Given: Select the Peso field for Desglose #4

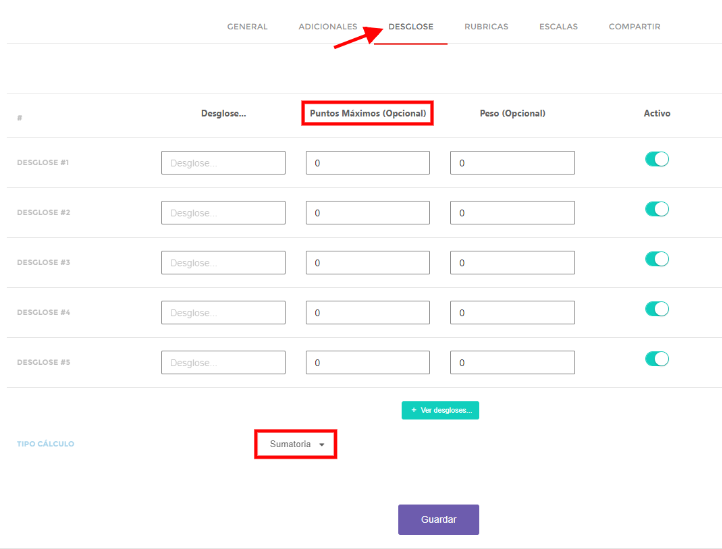Looking at the screenshot, I should click(512, 313).
